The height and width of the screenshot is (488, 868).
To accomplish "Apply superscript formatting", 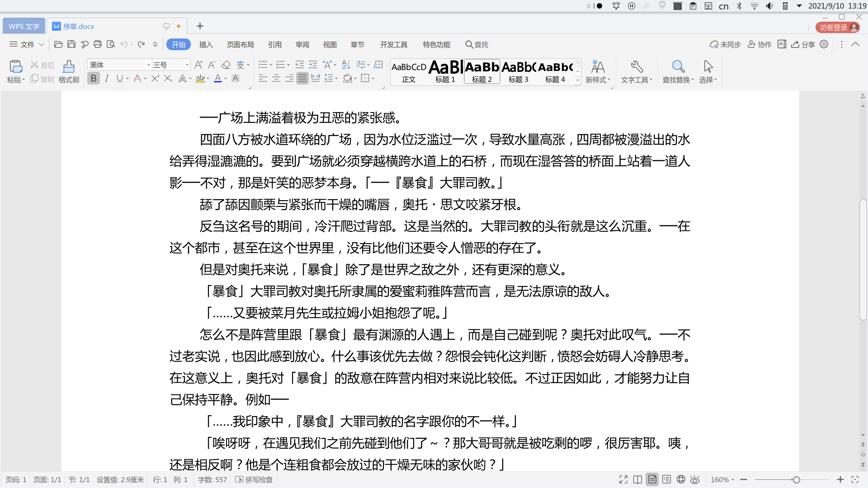I will coord(155,79).
